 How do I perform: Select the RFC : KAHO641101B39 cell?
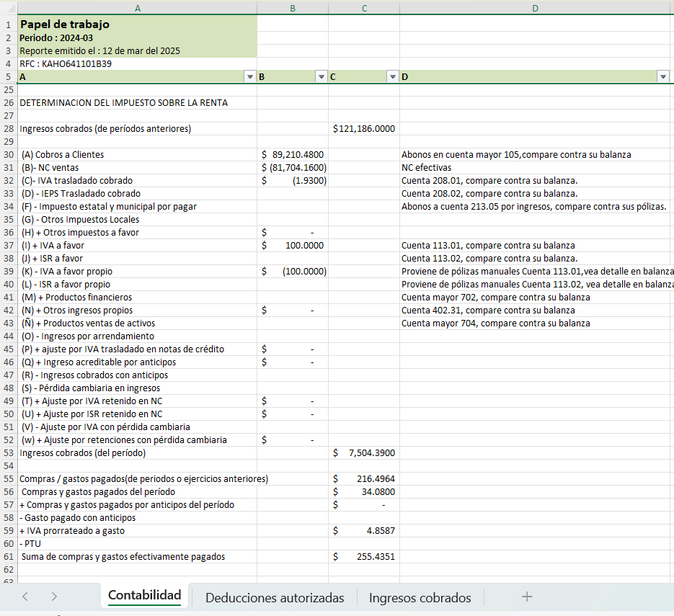click(137, 63)
